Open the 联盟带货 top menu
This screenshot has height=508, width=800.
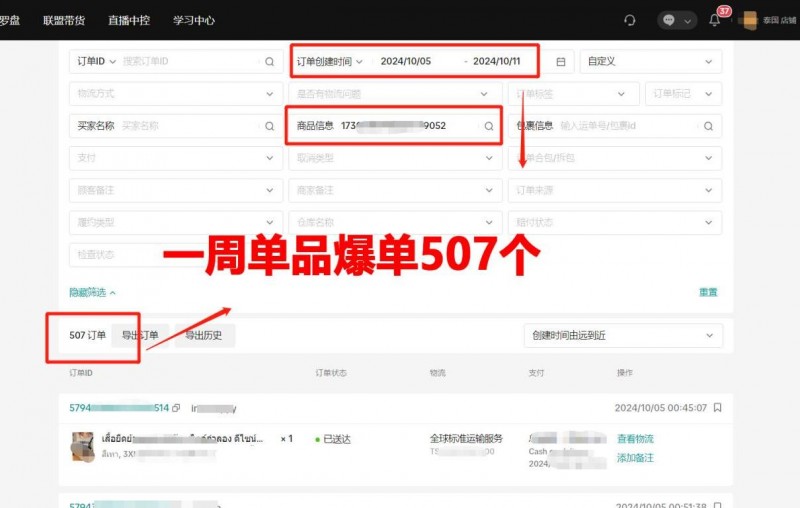pyautogui.click(x=63, y=20)
